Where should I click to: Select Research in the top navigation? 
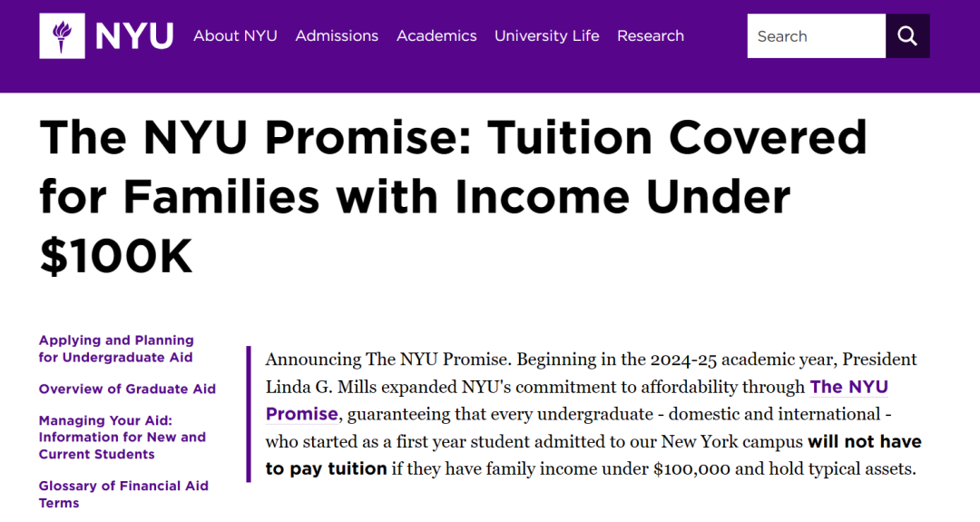pos(651,36)
